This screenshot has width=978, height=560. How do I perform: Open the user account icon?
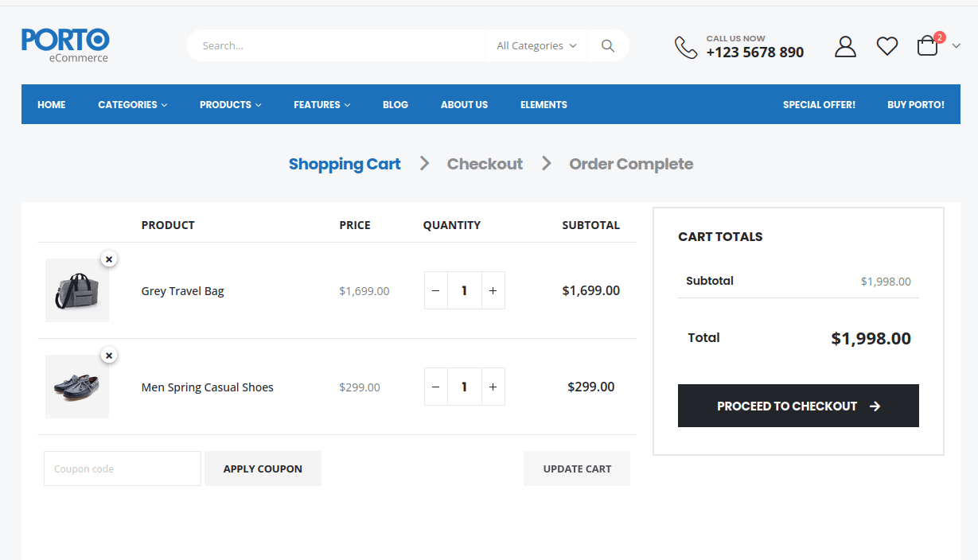[x=845, y=46]
